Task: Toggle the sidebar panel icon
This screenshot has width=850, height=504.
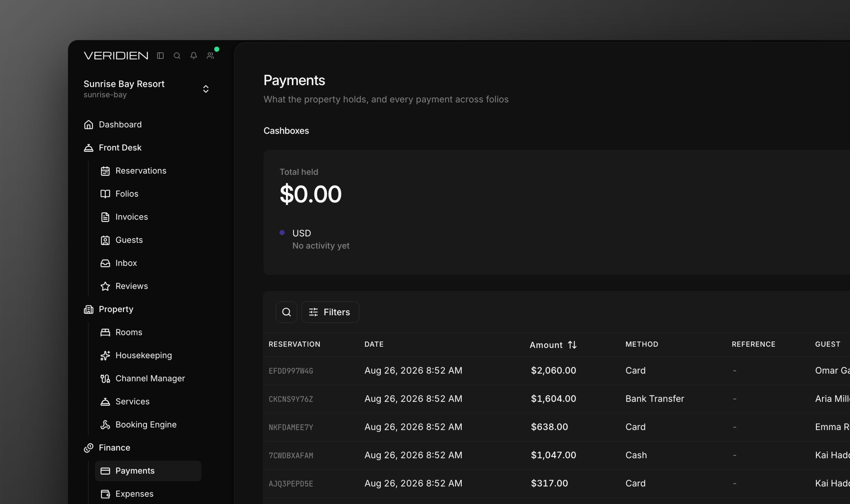Action: tap(160, 55)
